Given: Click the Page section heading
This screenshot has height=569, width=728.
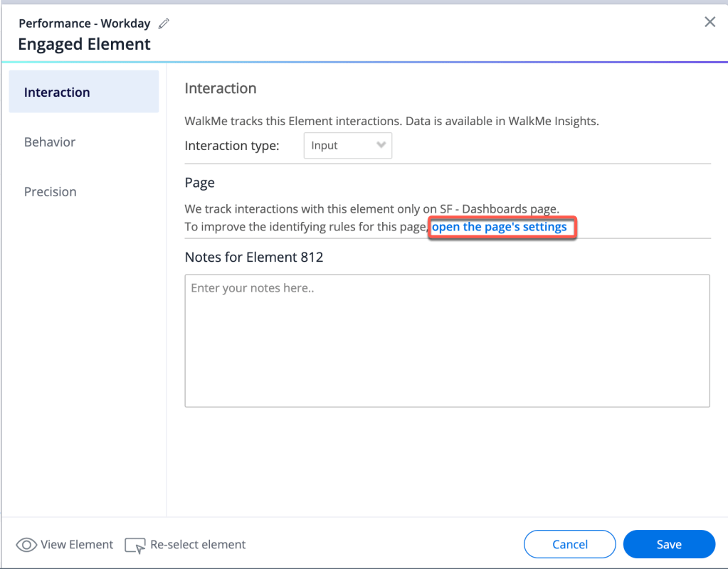Looking at the screenshot, I should (x=199, y=183).
